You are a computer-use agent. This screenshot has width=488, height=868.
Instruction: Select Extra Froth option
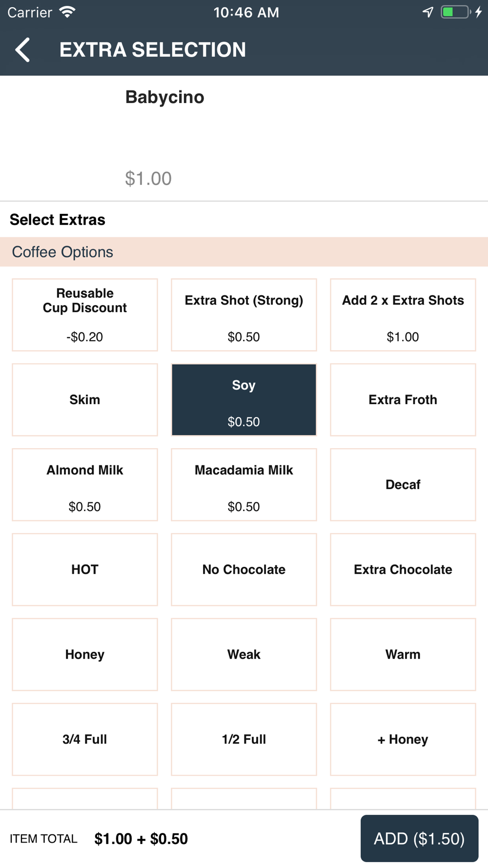point(403,400)
